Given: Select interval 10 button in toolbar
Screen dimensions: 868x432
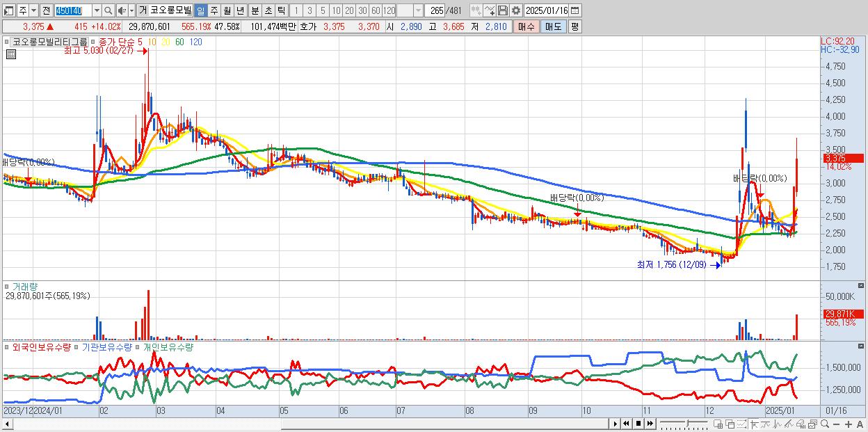Looking at the screenshot, I should click(336, 10).
